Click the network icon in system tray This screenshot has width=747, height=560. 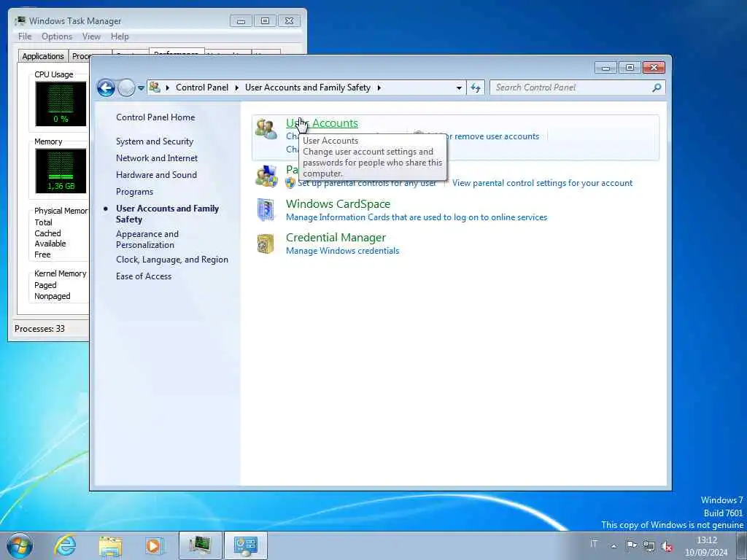pos(649,545)
